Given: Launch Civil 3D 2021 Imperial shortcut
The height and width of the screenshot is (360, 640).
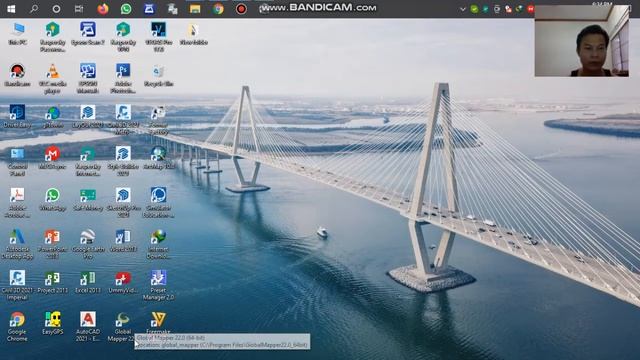Looking at the screenshot, I should coord(17,285).
